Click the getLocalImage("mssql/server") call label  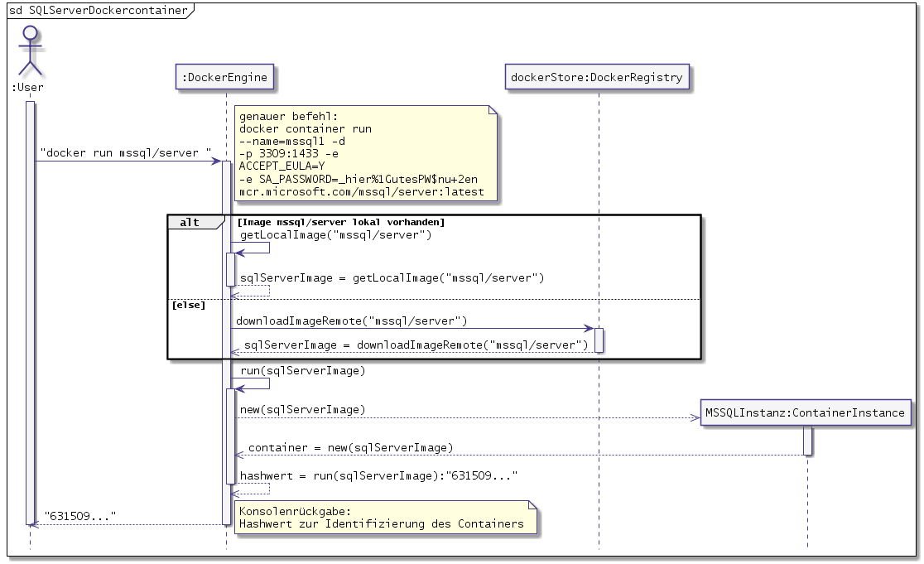tap(336, 234)
